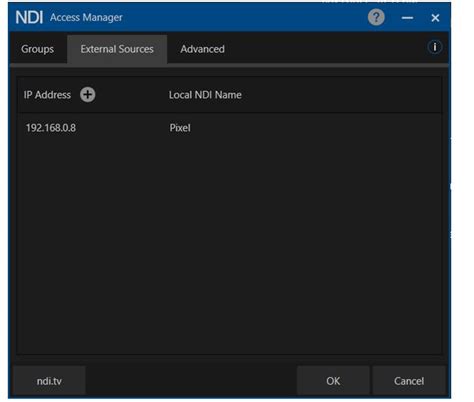Image resolution: width=474 pixels, height=402 pixels.
Task: Click the NDI logo in title bar
Action: coord(29,17)
